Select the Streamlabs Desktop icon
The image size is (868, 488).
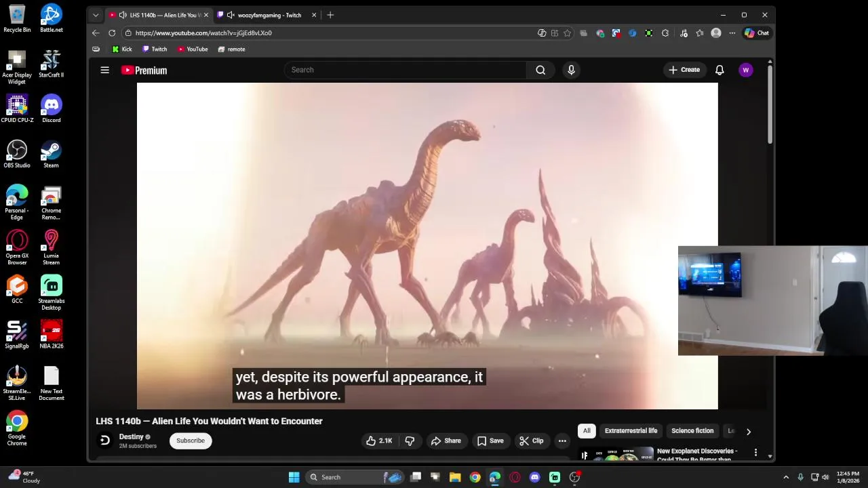(x=51, y=293)
